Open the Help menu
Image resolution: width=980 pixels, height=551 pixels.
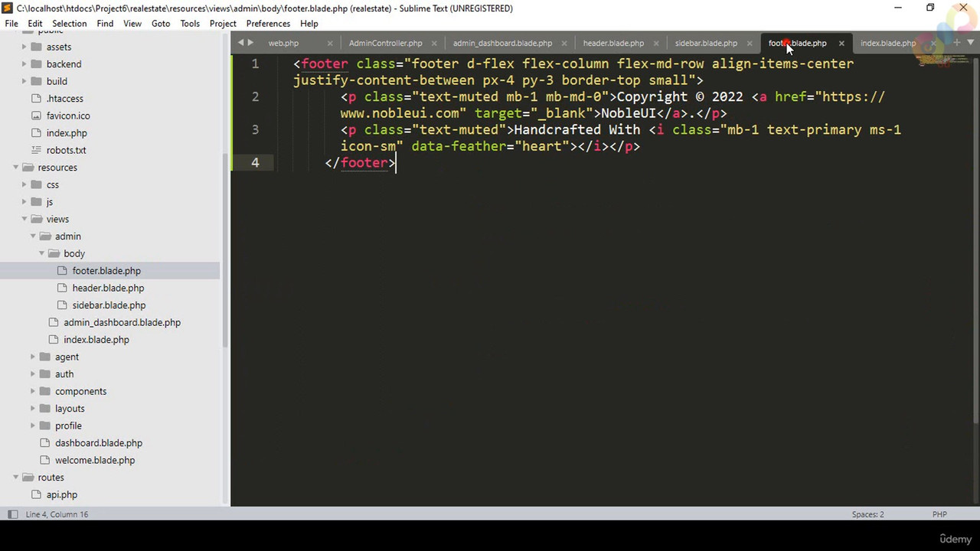tap(309, 24)
